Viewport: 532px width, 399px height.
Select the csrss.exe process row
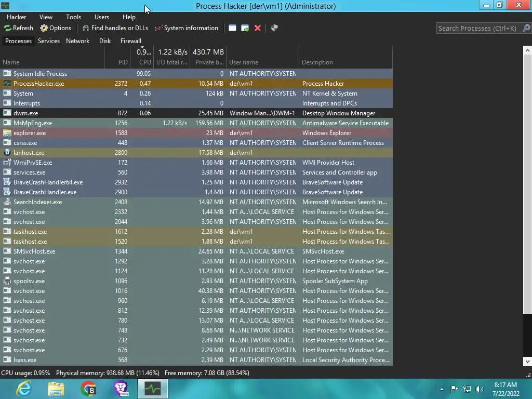(196, 142)
